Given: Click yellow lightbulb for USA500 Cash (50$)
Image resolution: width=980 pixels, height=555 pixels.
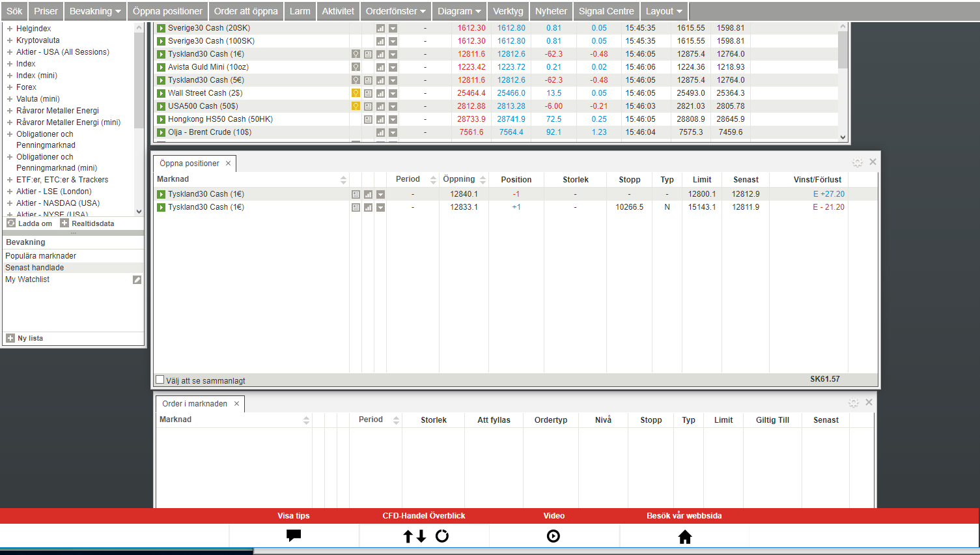Looking at the screenshot, I should pyautogui.click(x=356, y=106).
